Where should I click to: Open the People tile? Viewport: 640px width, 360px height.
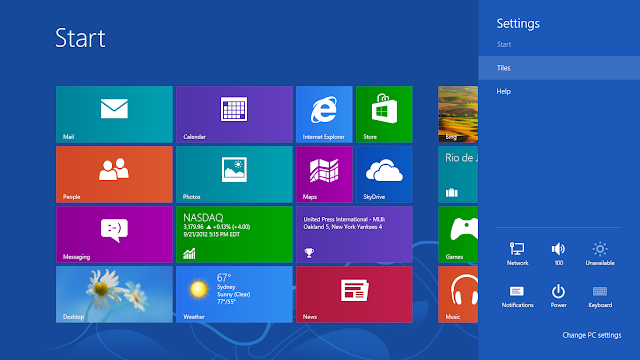[114, 174]
